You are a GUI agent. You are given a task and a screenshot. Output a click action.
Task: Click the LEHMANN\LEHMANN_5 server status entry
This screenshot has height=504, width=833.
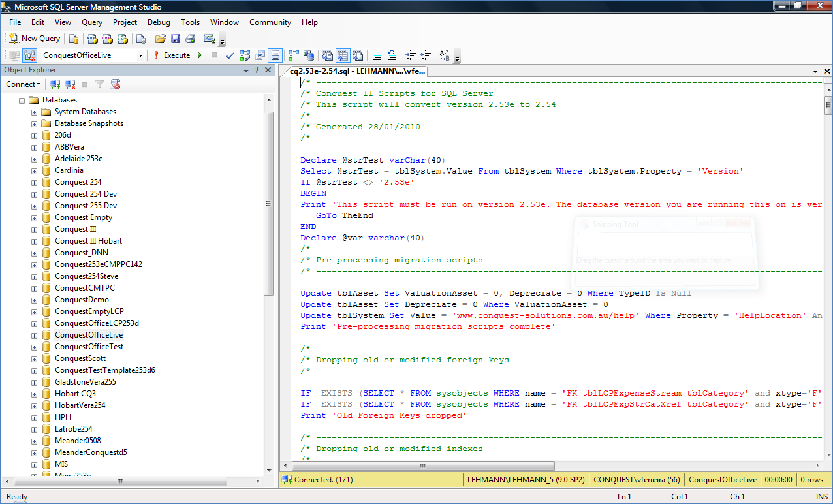tap(527, 480)
